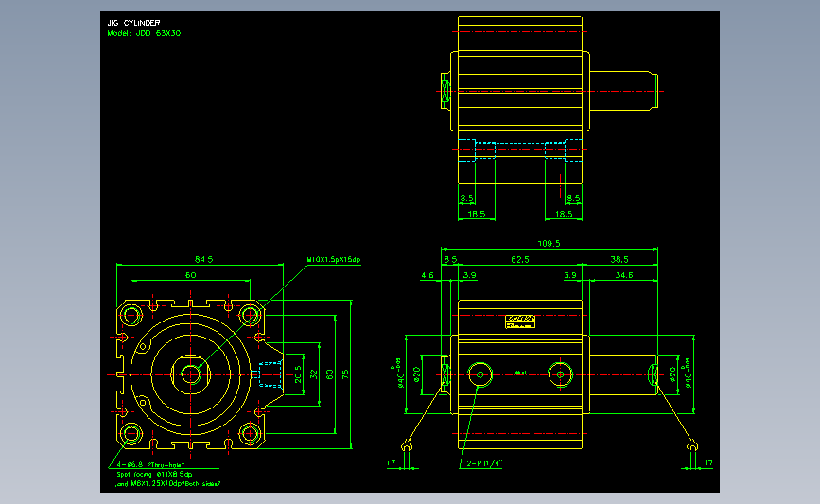Click the 109.5 overall length dimension

pos(549,244)
